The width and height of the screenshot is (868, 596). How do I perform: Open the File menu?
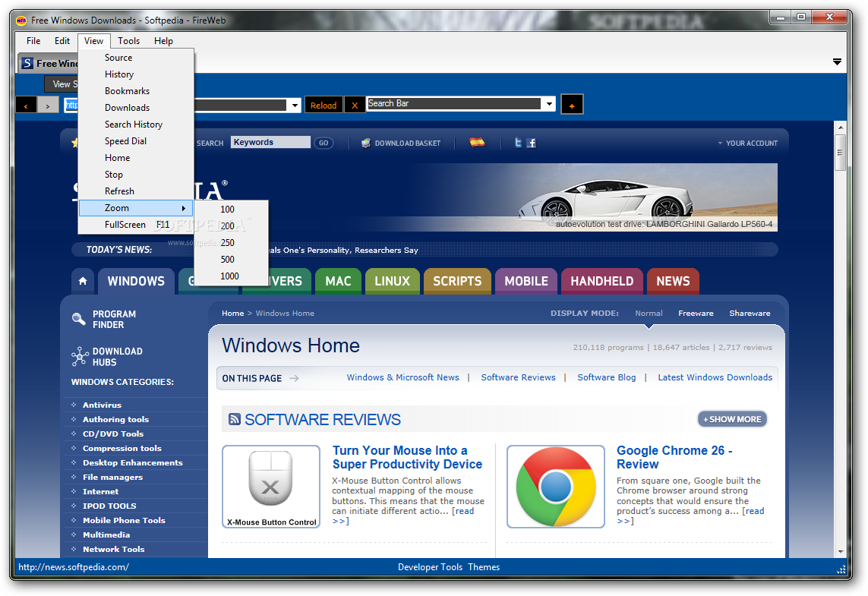[x=33, y=41]
